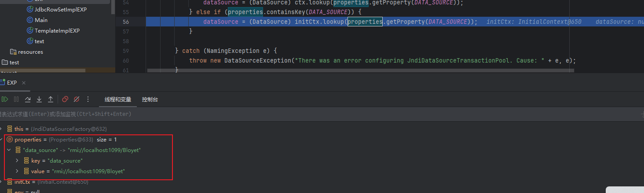Open view breakpoints double red circle icon
The width and height of the screenshot is (644, 193).
tap(65, 100)
